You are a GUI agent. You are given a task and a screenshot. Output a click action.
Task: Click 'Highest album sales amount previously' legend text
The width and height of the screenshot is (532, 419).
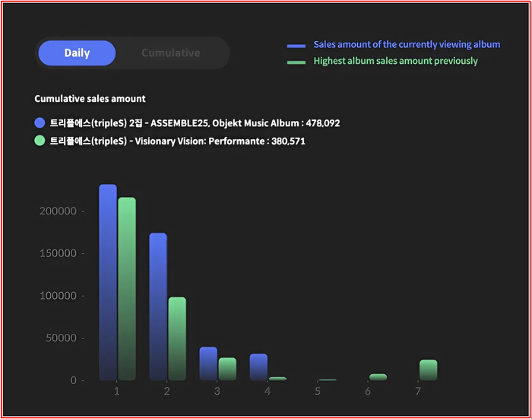coord(395,61)
